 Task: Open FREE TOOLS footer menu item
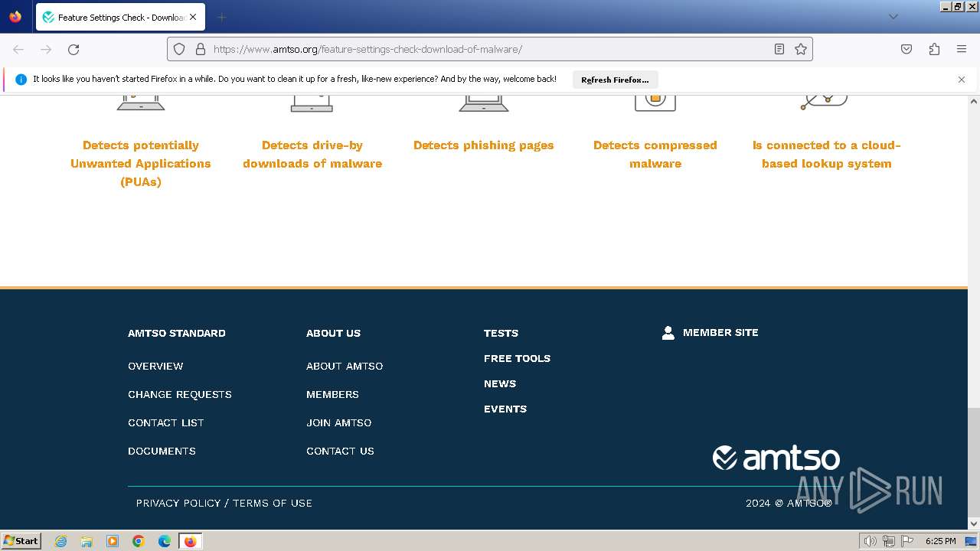click(517, 358)
